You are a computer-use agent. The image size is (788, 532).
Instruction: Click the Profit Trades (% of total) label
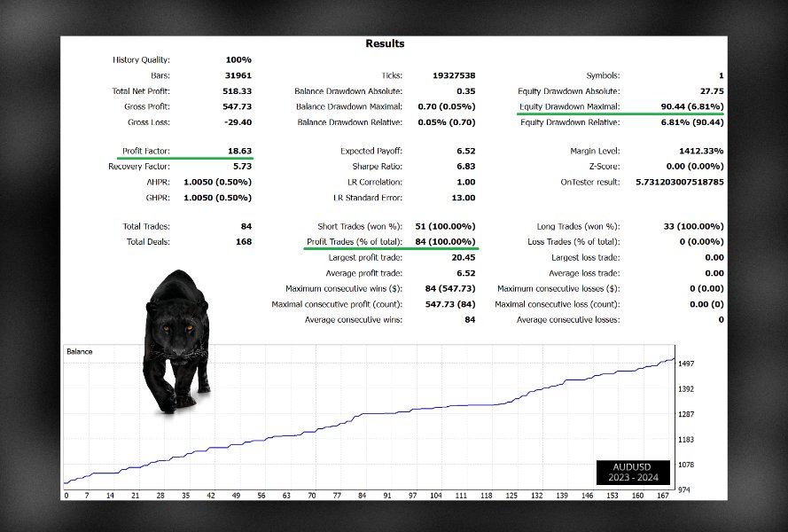pos(354,242)
